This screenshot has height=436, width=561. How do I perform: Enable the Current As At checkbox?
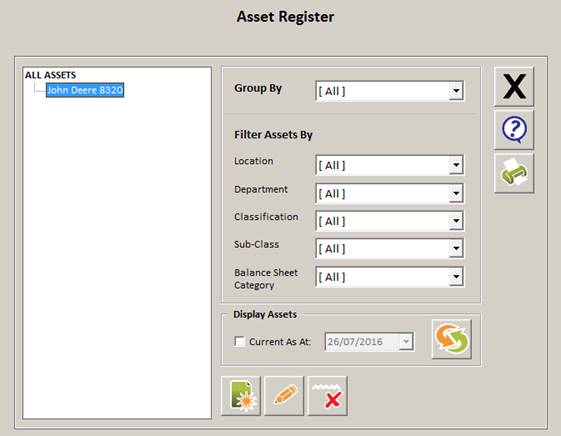[x=239, y=342]
